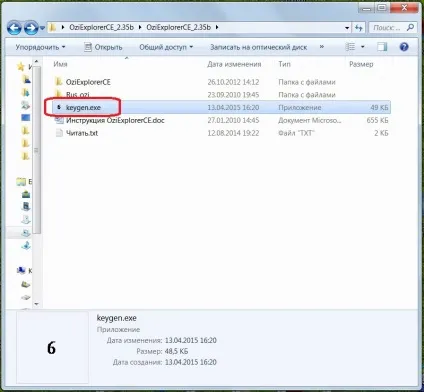This screenshot has width=424, height=392.
Task: Click keygen.exe application icon in list
Action: 59,107
